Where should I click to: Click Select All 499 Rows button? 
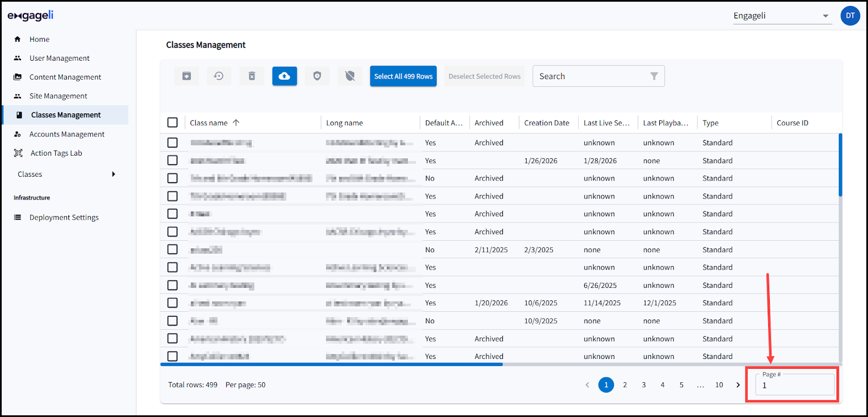pos(403,76)
